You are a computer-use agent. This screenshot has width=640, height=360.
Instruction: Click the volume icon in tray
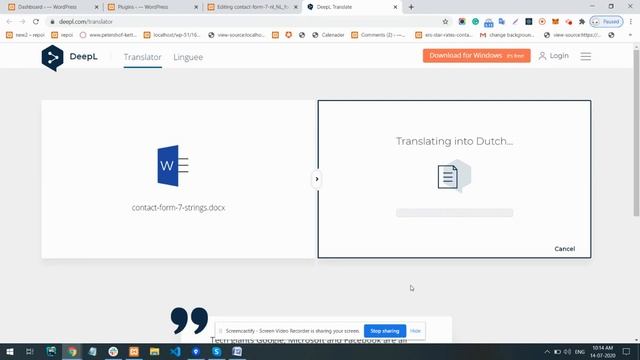tap(567, 351)
